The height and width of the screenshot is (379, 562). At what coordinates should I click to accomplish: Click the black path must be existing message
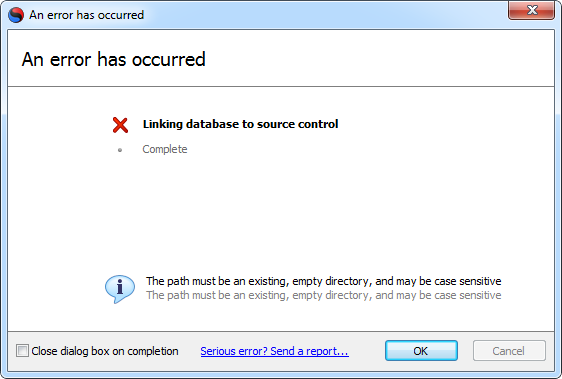click(x=323, y=281)
